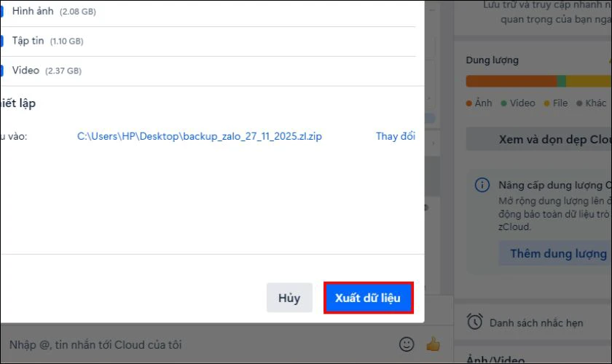Screen dimensions: 612x364
Task: Click Thay đổi to change the save location
Action: click(396, 136)
